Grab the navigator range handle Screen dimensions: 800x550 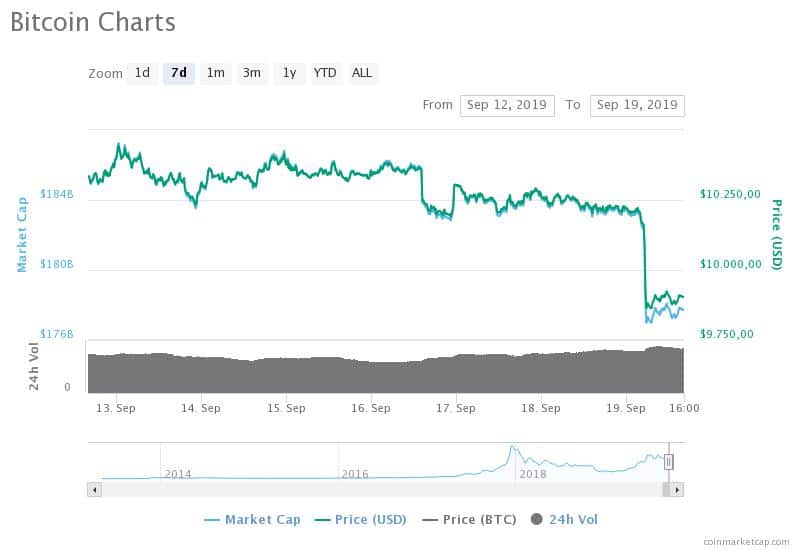pos(668,462)
